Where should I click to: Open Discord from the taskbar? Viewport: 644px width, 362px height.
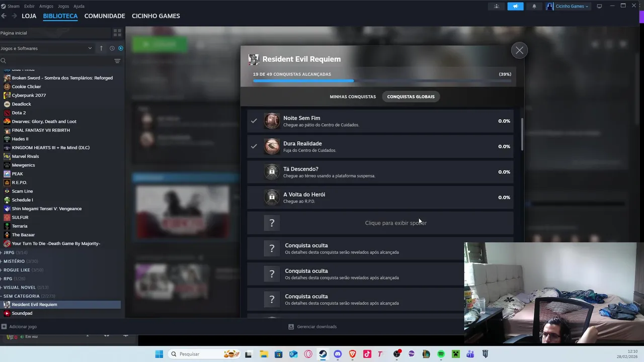tap(338, 354)
